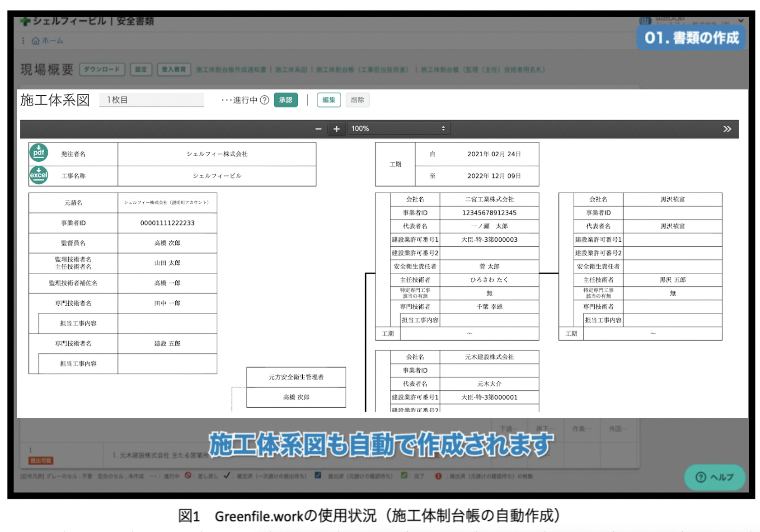Select ひろさわ たく chief engineer name

(489, 280)
